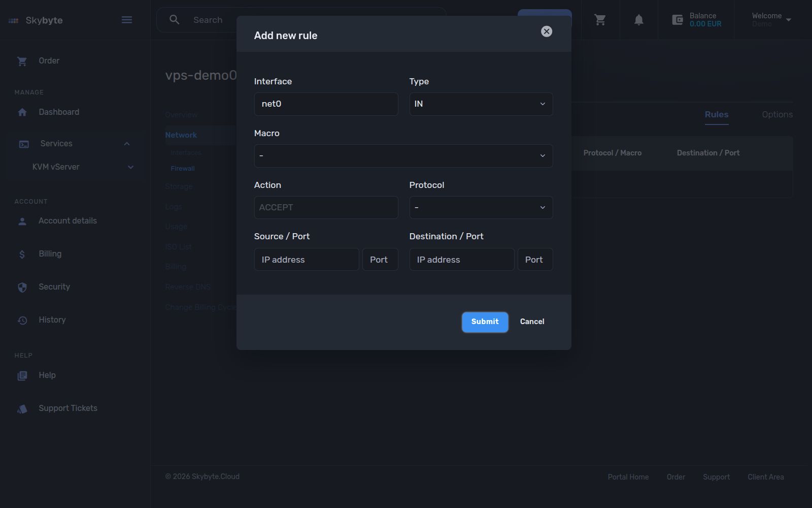Click the Destination / Port column header
Screen dimensions: 812x508
708,153
